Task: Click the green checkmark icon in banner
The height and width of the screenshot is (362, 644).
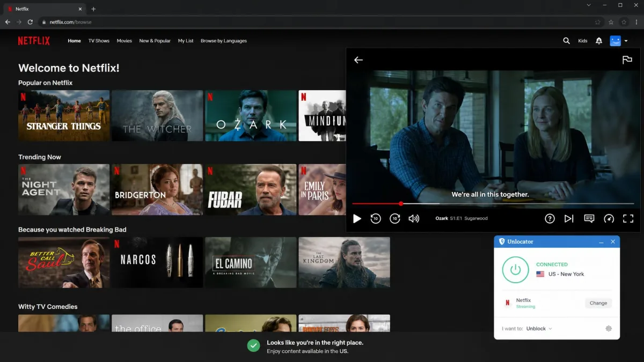Action: [254, 346]
